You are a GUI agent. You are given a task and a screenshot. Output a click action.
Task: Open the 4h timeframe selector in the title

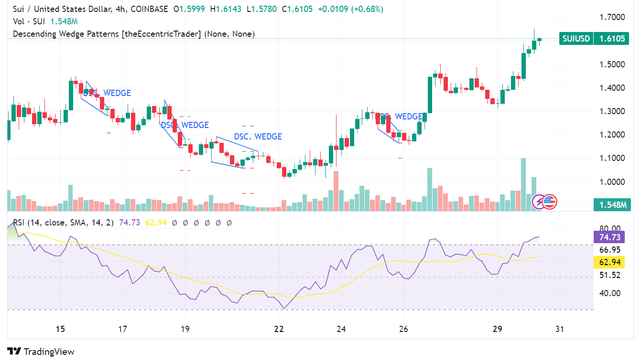pos(120,9)
